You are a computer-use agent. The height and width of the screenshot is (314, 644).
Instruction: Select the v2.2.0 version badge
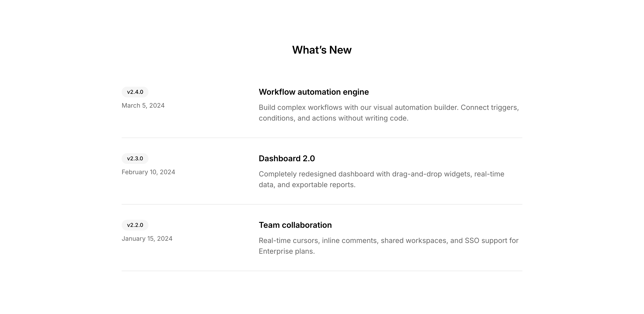pyautogui.click(x=135, y=225)
